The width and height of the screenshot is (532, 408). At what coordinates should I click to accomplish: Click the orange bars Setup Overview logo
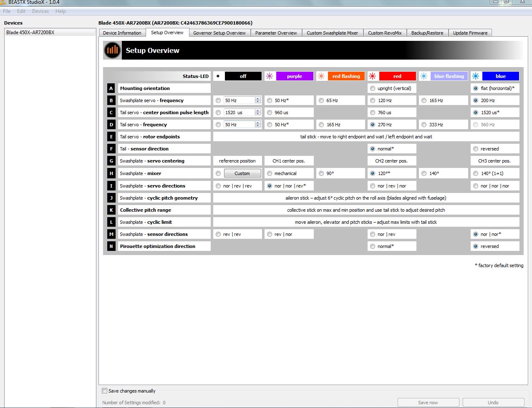point(112,50)
